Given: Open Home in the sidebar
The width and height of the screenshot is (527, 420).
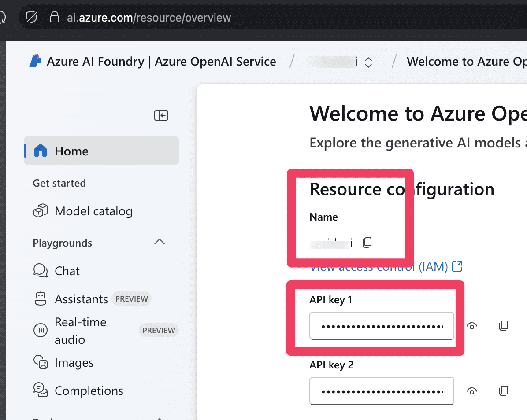Looking at the screenshot, I should (x=101, y=151).
